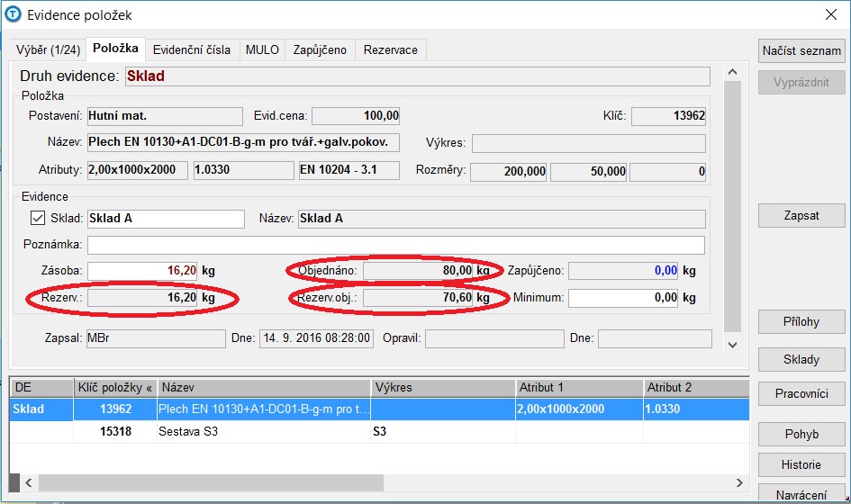
Task: Sort by the Výkres column header
Action: [x=443, y=387]
